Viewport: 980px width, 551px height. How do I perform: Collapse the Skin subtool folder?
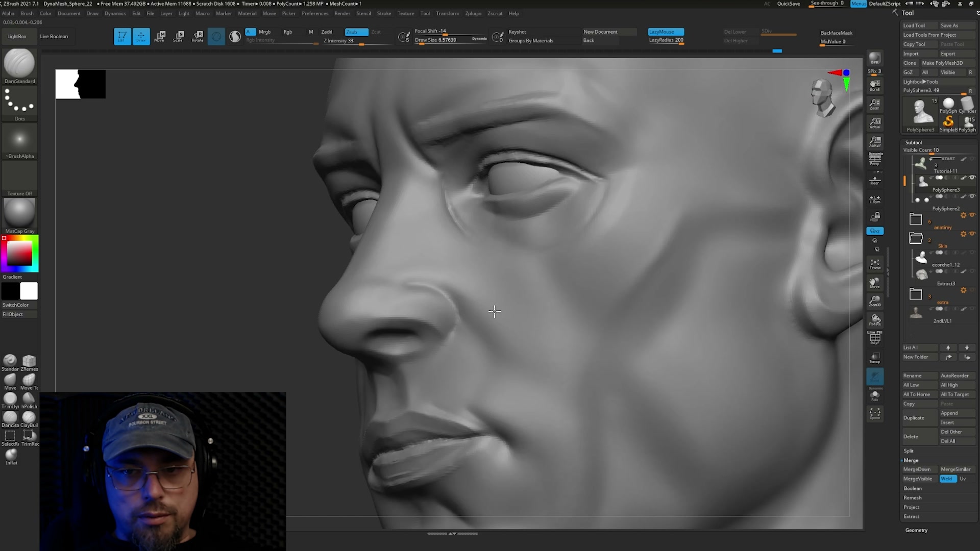click(x=916, y=238)
